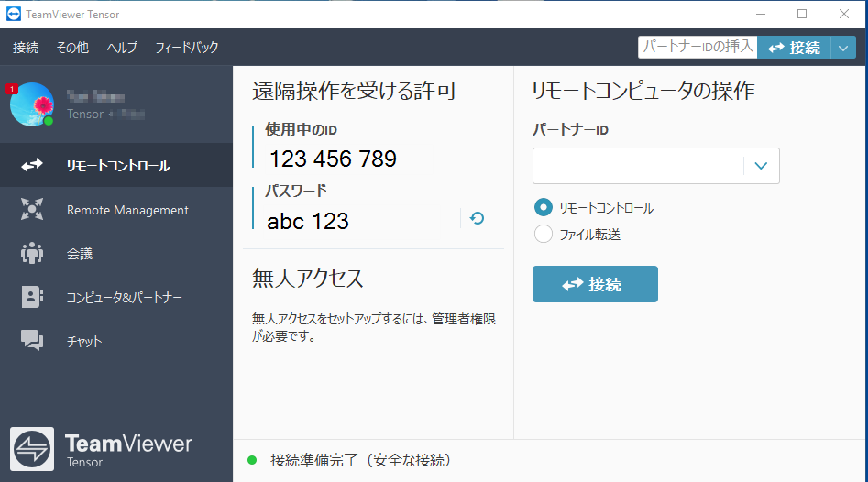The width and height of the screenshot is (868, 482).
Task: Open the その他 menu
Action: (x=72, y=48)
